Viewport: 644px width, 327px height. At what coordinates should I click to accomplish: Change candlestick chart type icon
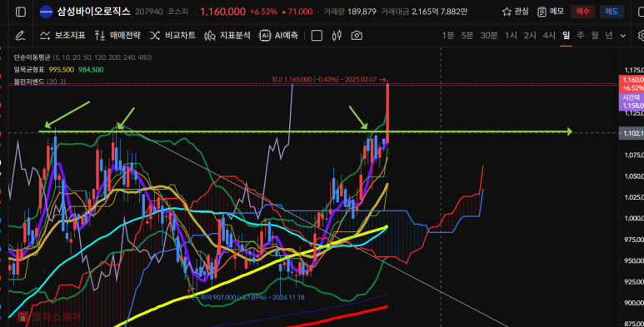tap(337, 36)
